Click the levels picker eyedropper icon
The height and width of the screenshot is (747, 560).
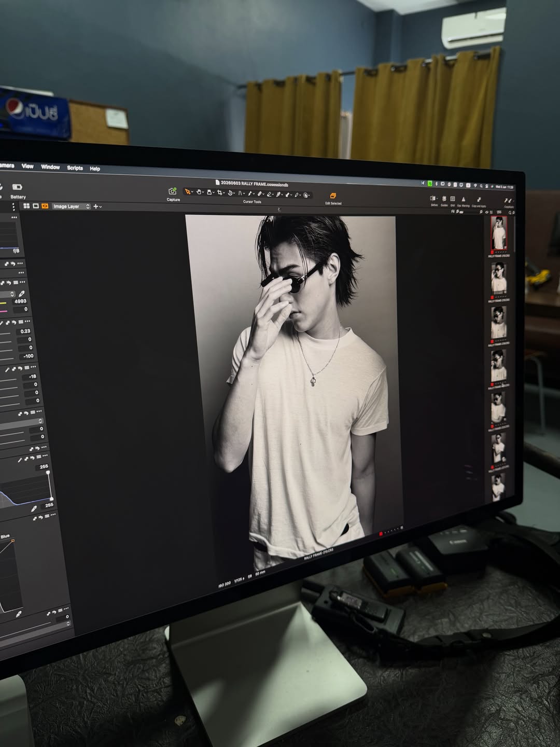coord(34,508)
